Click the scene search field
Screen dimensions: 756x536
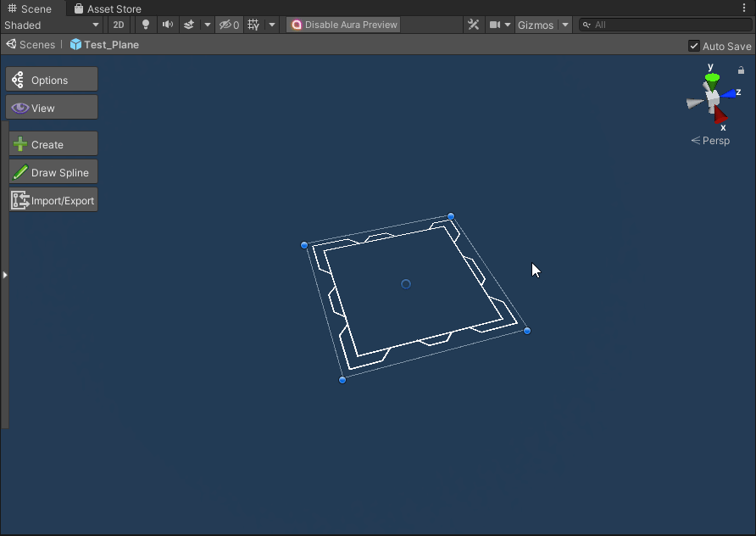pyautogui.click(x=665, y=25)
